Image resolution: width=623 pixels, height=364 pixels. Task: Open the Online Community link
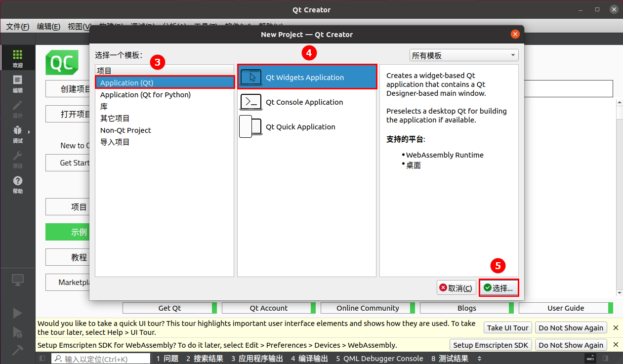368,308
